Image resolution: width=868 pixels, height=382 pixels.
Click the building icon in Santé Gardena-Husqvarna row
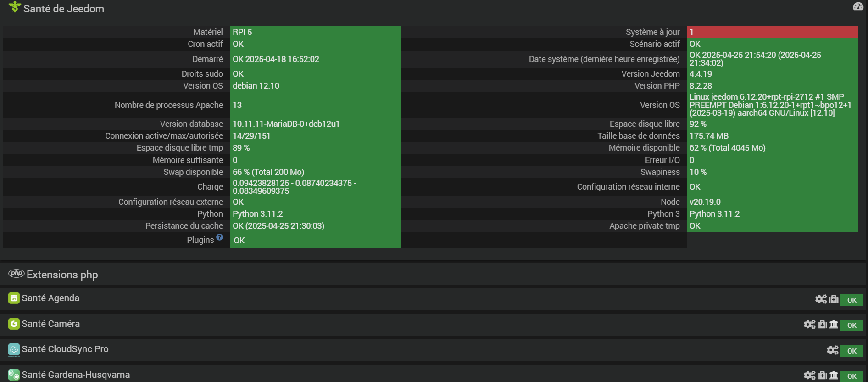[x=834, y=376]
